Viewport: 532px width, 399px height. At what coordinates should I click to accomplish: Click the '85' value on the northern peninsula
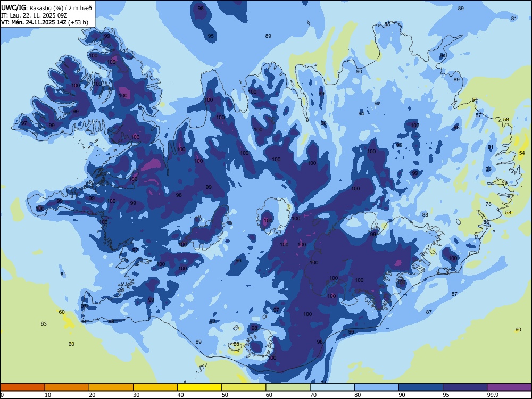coord(387,24)
